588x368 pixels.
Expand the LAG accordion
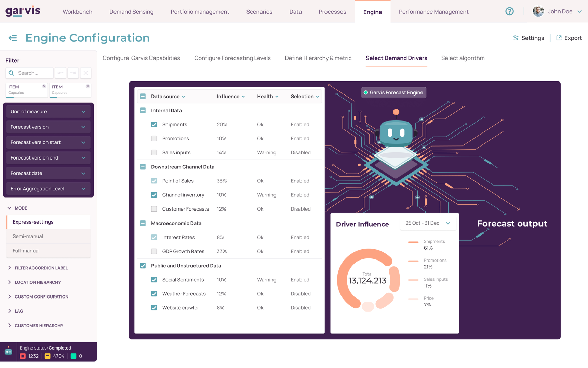tap(15, 311)
